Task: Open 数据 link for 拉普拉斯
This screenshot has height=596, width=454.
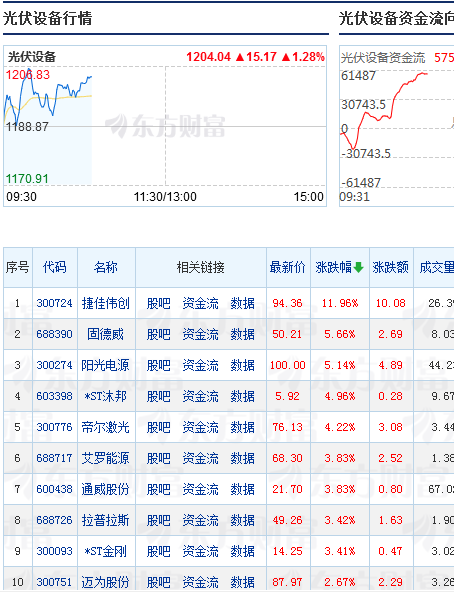Action: click(243, 520)
